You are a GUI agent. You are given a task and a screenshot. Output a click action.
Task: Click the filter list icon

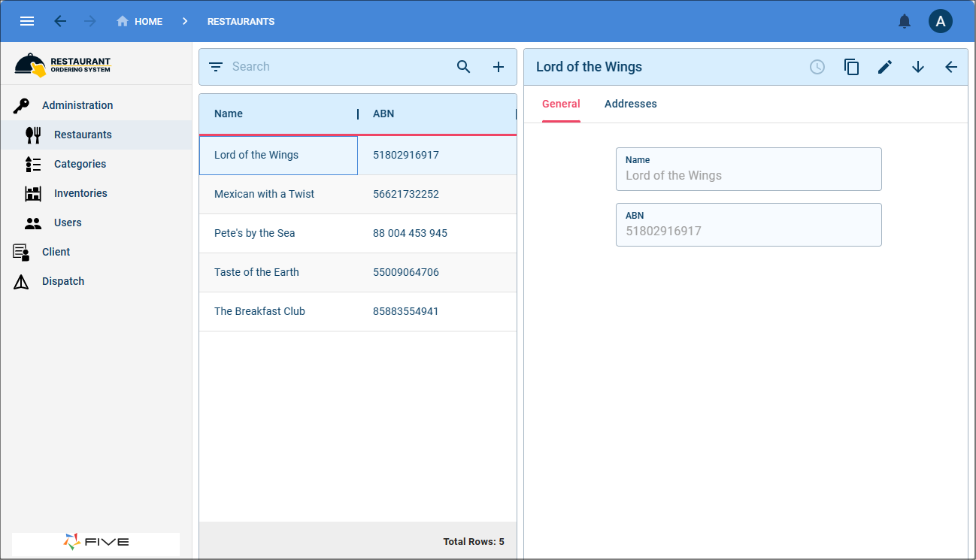pos(216,67)
